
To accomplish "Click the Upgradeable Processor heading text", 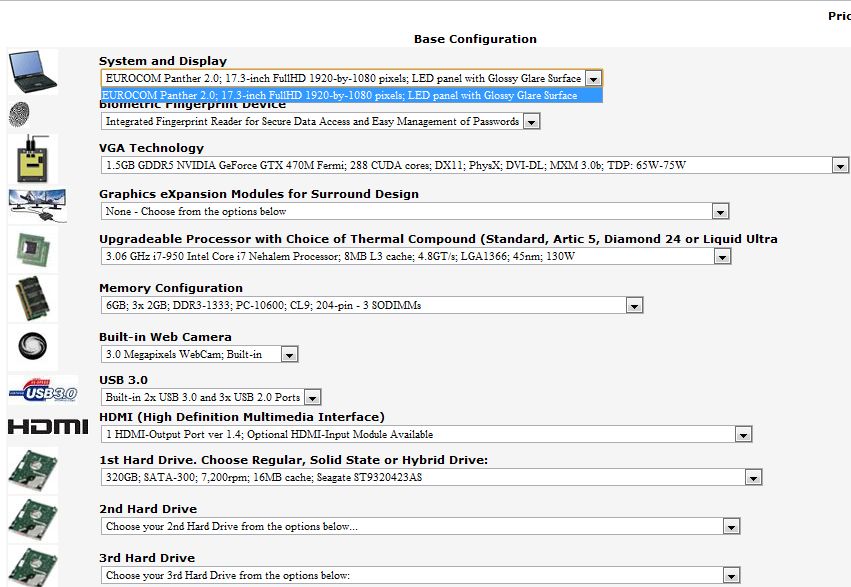I will (438, 239).
